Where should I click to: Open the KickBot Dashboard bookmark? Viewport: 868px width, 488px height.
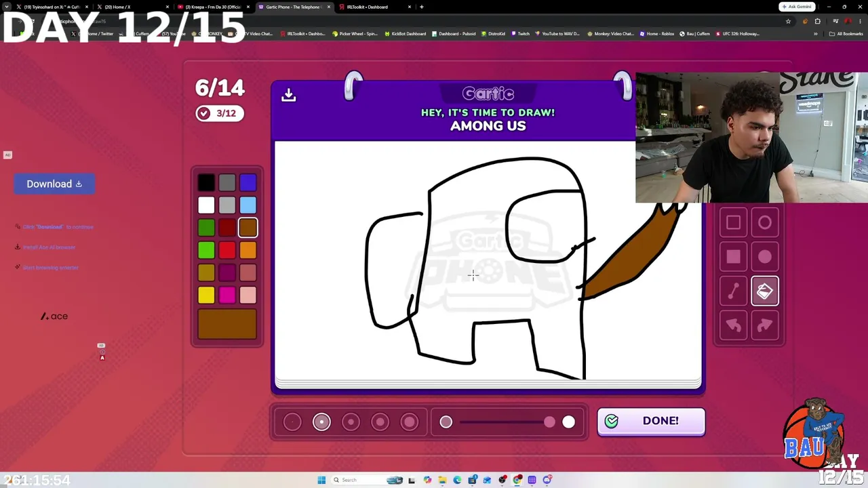pos(405,34)
